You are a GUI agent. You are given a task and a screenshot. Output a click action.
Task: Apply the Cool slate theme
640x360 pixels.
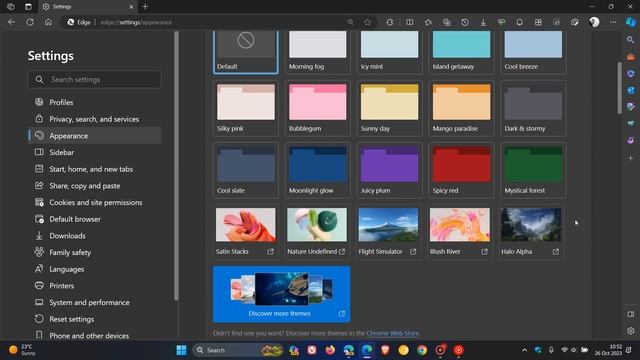point(246,170)
